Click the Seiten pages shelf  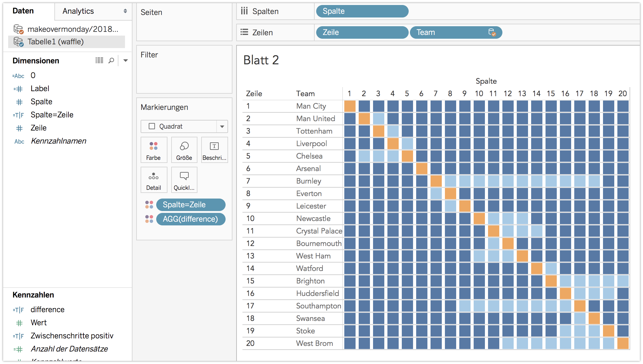click(x=184, y=22)
